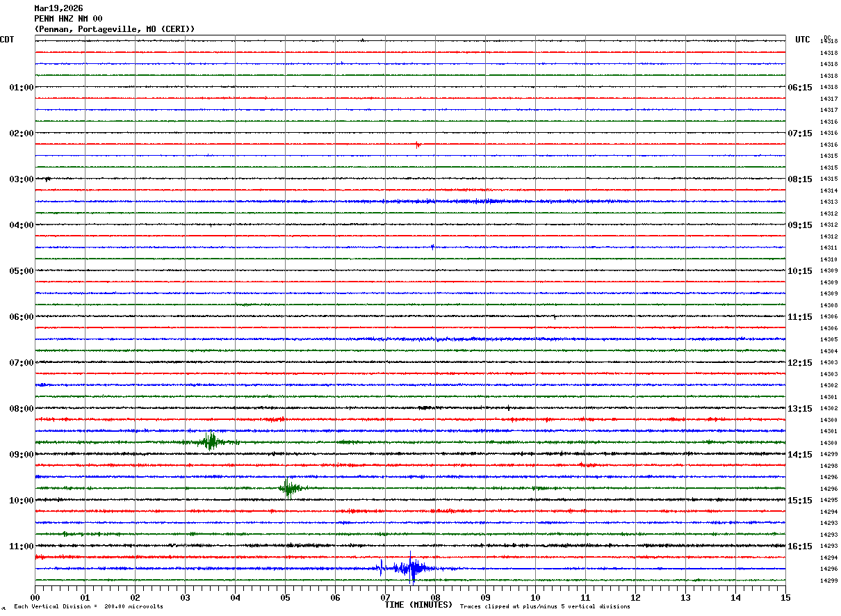Click minute 11 on the bottom time axis
This screenshot has width=841, height=616.
tap(585, 597)
